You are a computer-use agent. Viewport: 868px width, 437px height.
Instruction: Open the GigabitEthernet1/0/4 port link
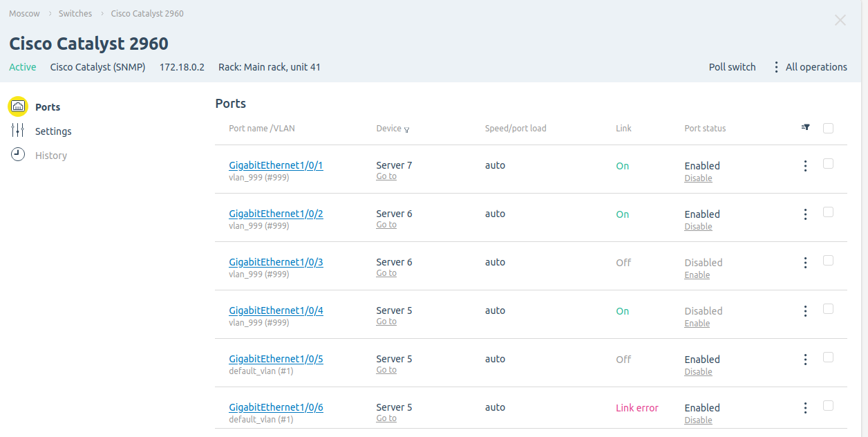point(276,310)
